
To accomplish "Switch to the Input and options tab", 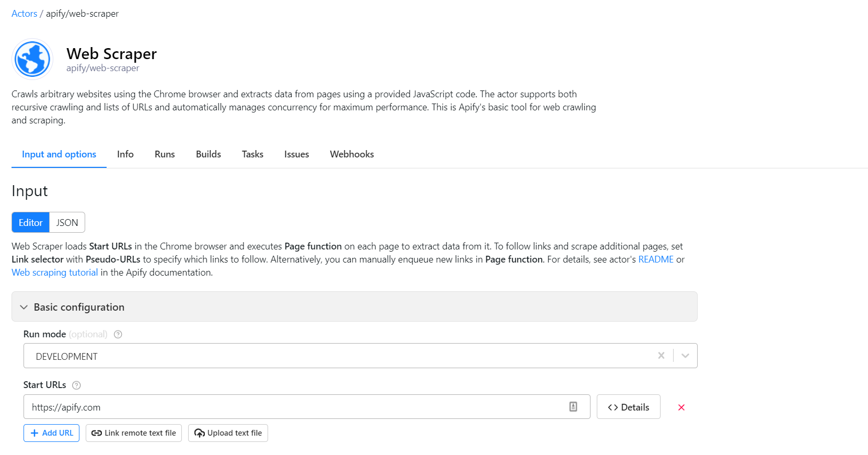I will [x=59, y=154].
